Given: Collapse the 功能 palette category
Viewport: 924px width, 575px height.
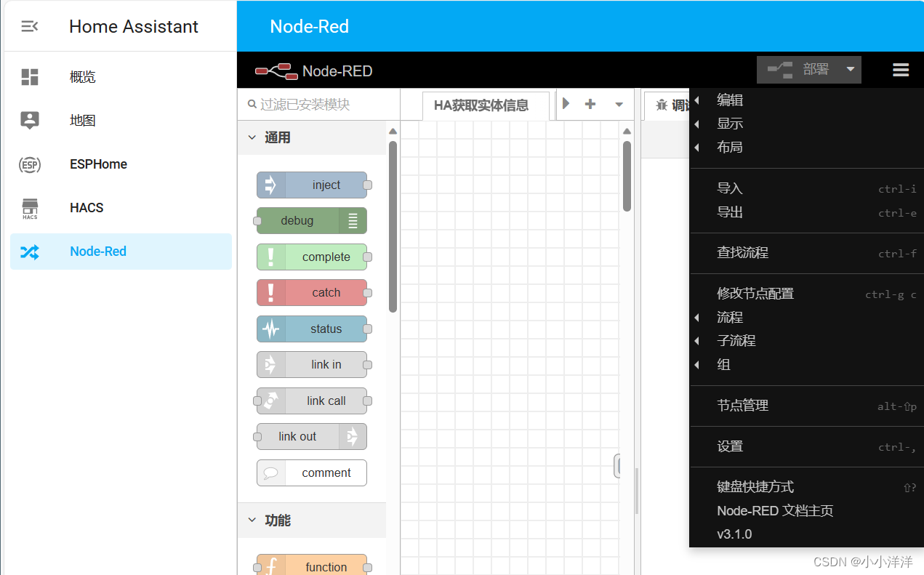Looking at the screenshot, I should pos(252,520).
